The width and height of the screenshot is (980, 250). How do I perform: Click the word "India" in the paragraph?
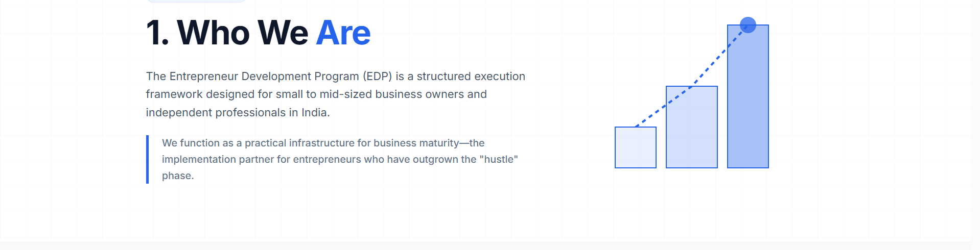coord(314,112)
